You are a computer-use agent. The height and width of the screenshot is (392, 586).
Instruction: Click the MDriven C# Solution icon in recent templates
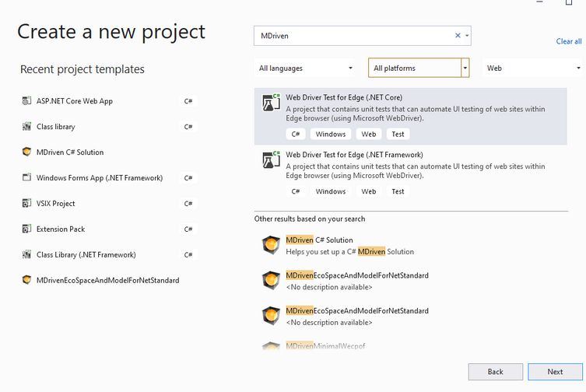coord(27,152)
